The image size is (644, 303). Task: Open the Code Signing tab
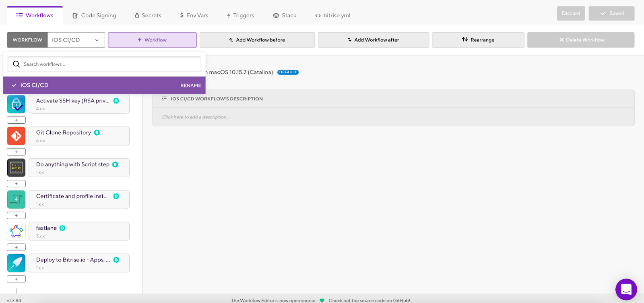tap(94, 15)
